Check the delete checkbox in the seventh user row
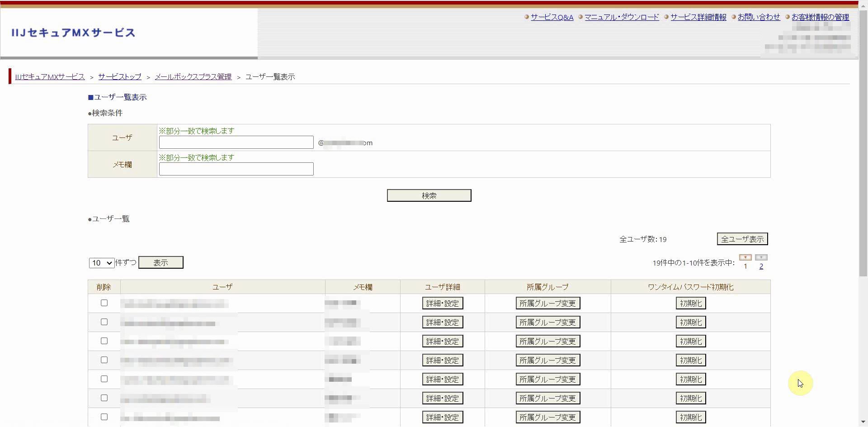This screenshot has width=868, height=427. [x=104, y=417]
